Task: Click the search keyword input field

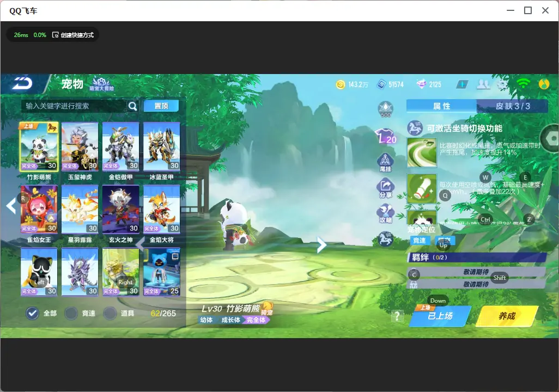Action: 74,106
